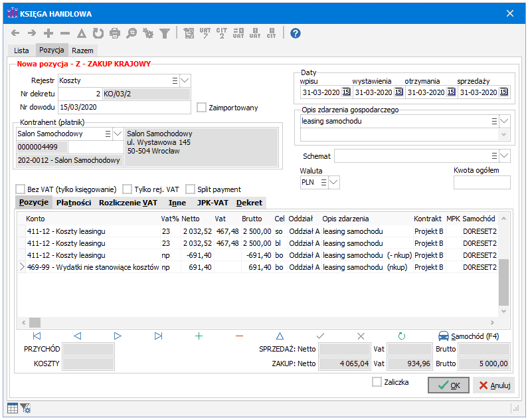Open Płatności tab
This screenshot has height=420, width=528.
click(x=74, y=203)
